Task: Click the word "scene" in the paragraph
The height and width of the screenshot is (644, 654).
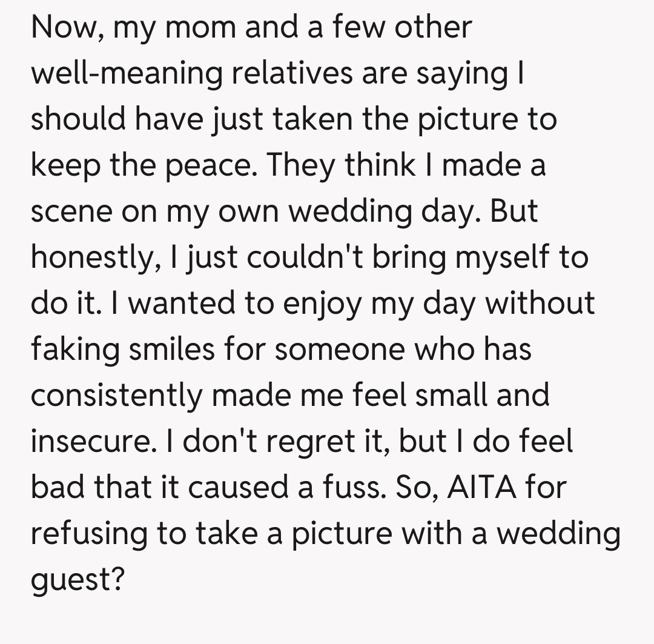Action: (x=70, y=211)
